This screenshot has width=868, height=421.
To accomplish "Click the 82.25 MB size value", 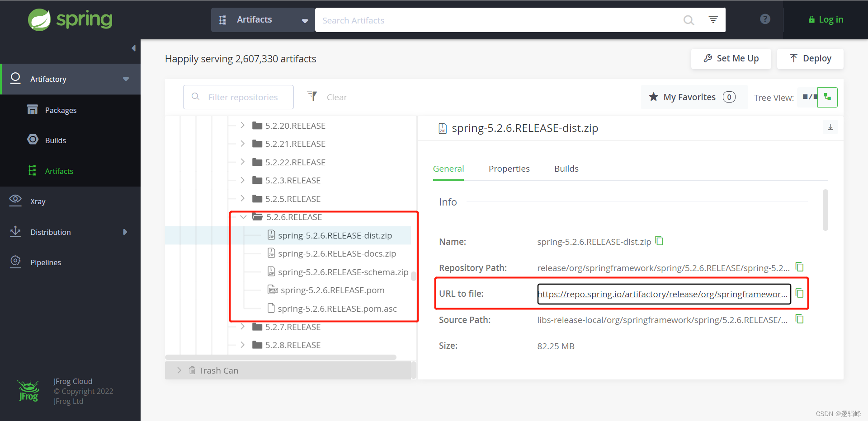I will tap(556, 346).
